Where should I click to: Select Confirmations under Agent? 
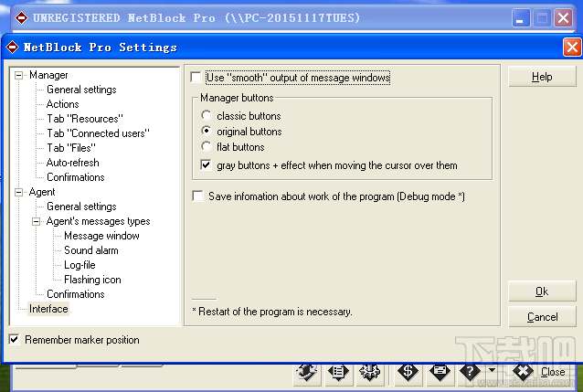pos(76,294)
